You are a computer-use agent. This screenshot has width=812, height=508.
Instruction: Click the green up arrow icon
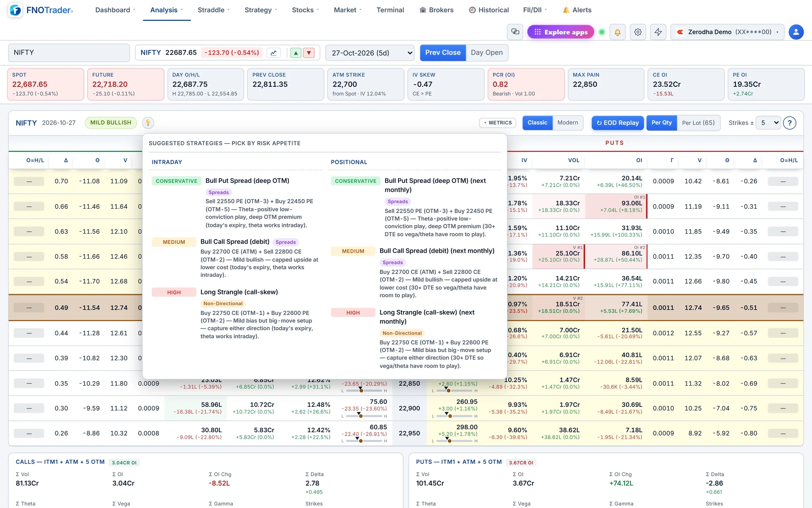tap(296, 53)
